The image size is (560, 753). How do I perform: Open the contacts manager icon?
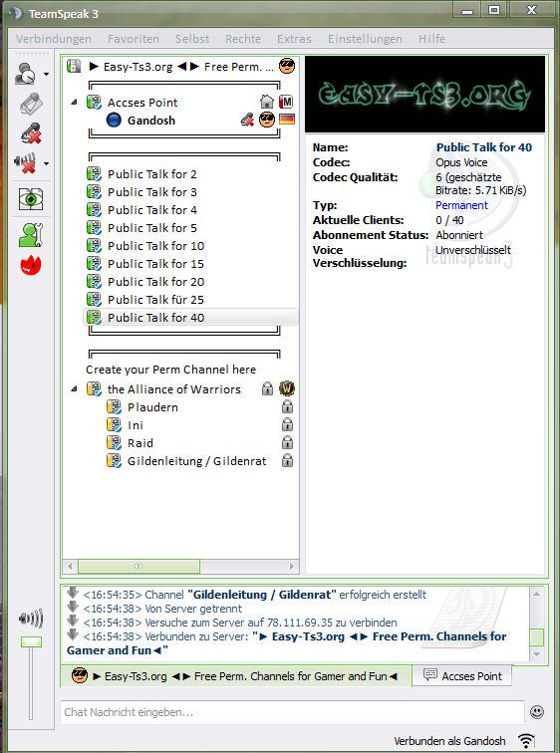pyautogui.click(x=31, y=235)
